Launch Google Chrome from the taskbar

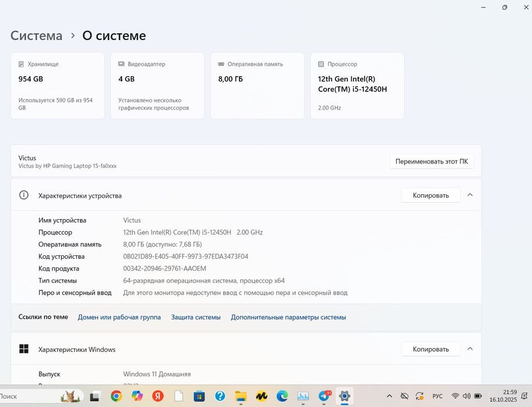[x=116, y=396]
